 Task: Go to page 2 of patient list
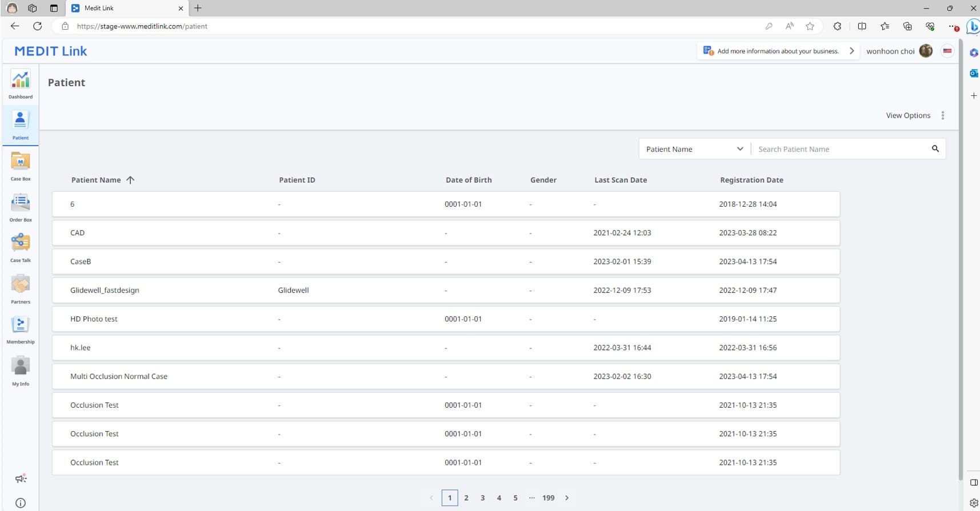466,498
